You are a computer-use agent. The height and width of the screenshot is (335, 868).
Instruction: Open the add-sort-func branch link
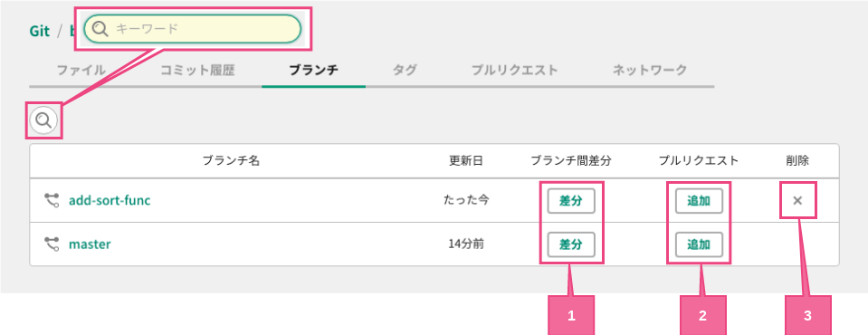click(x=110, y=200)
